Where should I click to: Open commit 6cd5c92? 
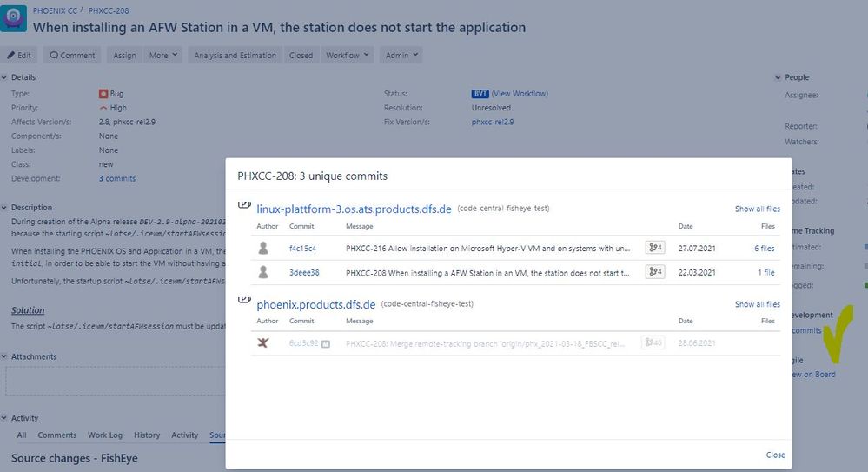303,343
